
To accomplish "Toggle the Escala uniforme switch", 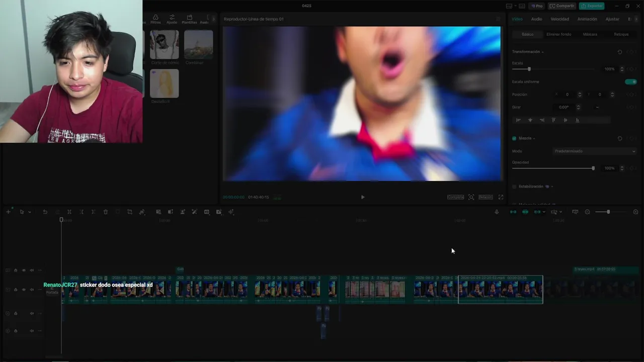I will 630,81.
